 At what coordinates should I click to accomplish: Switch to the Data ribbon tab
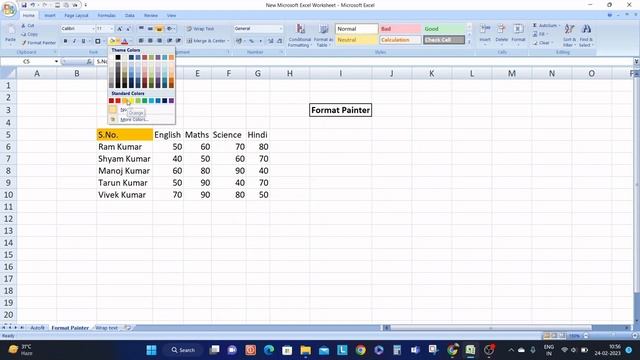130,16
